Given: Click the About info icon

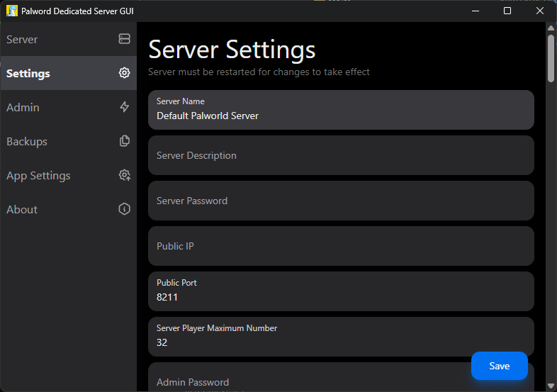Looking at the screenshot, I should 124,209.
